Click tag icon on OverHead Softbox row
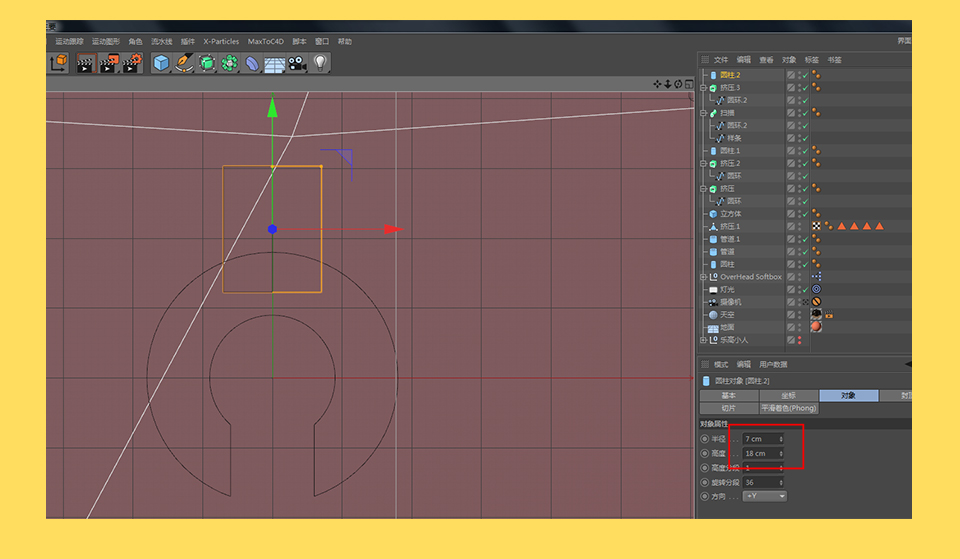The height and width of the screenshot is (559, 960). [x=816, y=277]
